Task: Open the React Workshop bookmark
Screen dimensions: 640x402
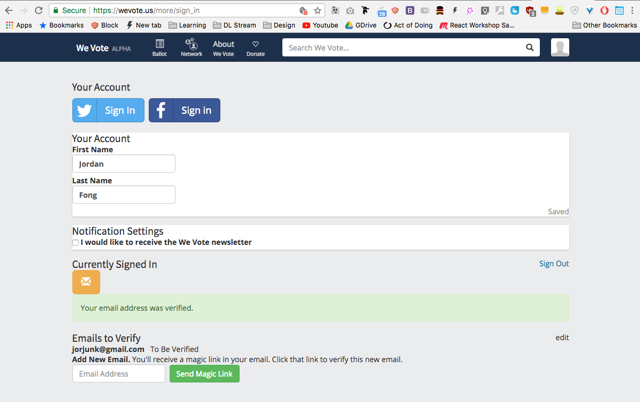Action: click(477, 25)
